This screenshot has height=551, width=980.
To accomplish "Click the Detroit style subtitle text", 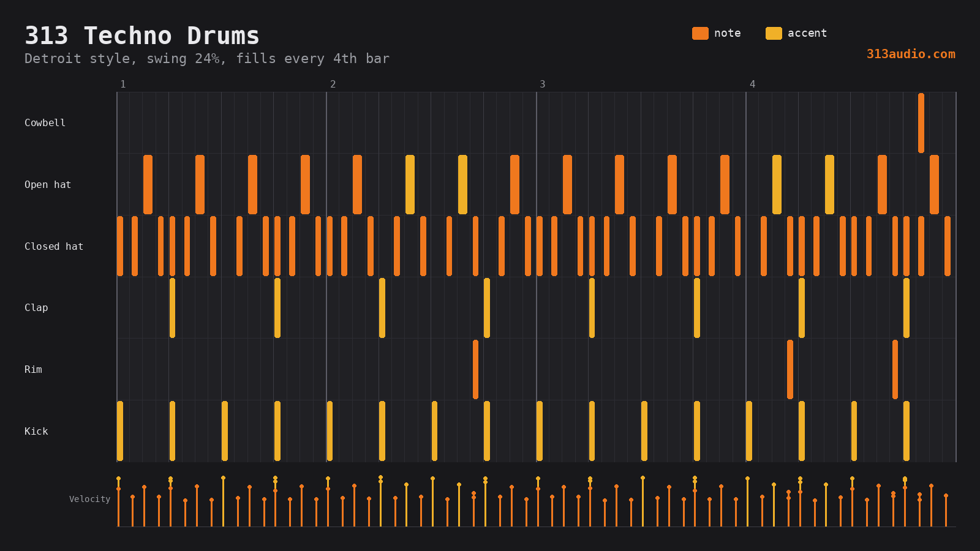I will [207, 59].
